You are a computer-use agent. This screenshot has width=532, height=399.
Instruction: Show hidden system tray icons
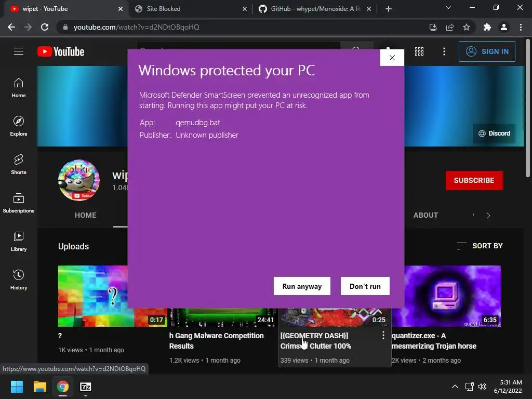coord(455,387)
